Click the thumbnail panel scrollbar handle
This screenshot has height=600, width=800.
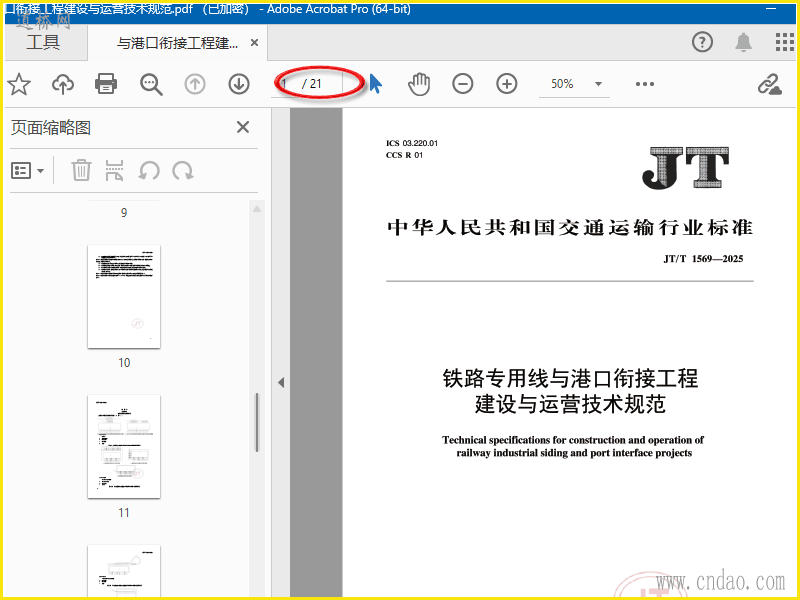point(257,422)
